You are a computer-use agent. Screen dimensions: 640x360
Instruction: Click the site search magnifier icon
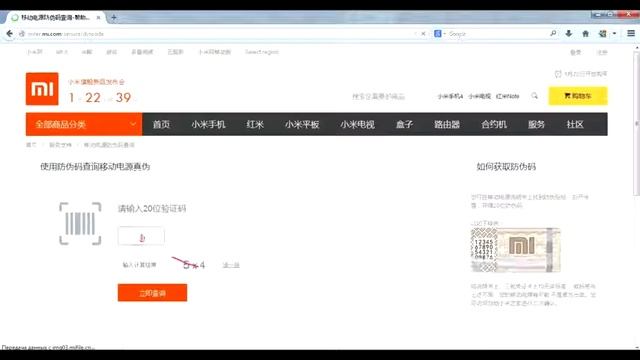point(534,96)
